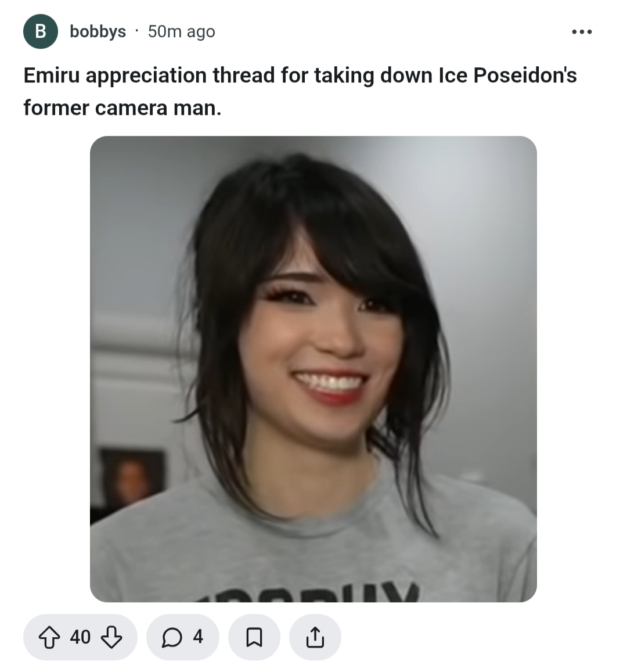Viewport: 627px width, 672px height.
Task: Open comments via the speech bubble icon
Action: (172, 637)
